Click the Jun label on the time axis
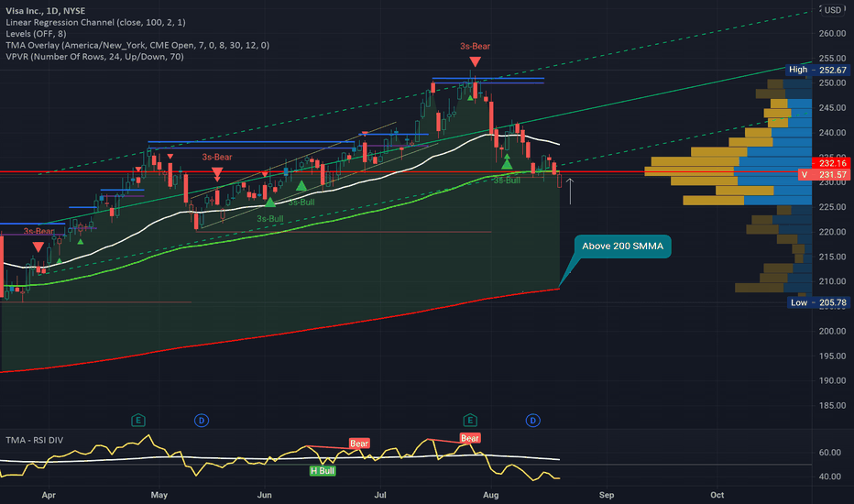This screenshot has width=854, height=504. pos(264,495)
